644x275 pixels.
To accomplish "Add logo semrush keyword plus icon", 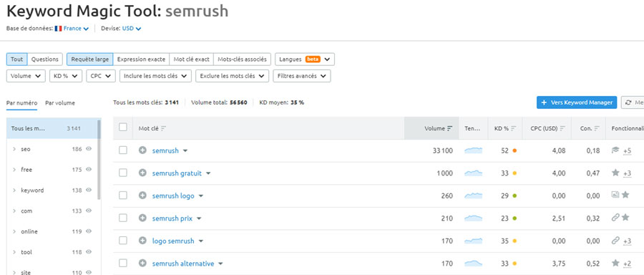I will coord(142,241).
